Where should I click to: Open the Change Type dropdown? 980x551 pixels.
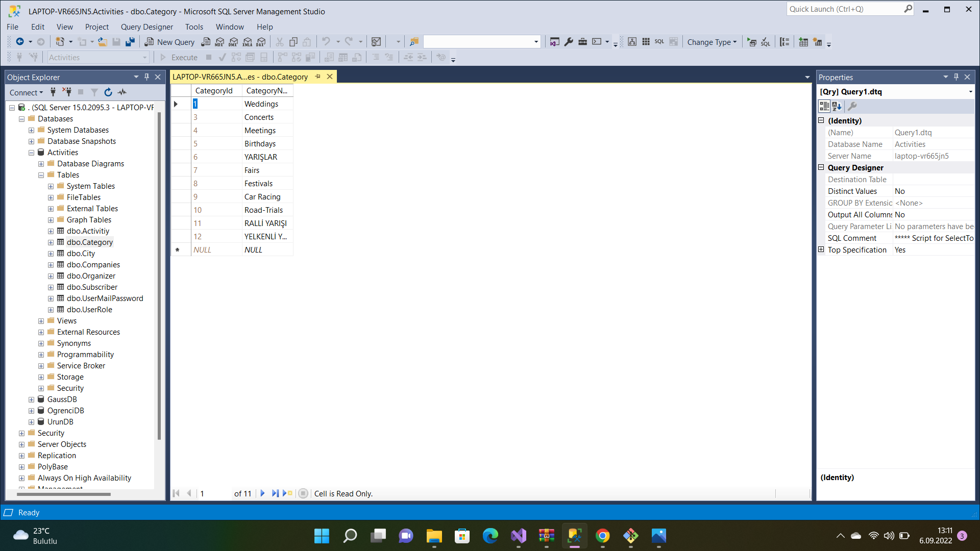712,42
